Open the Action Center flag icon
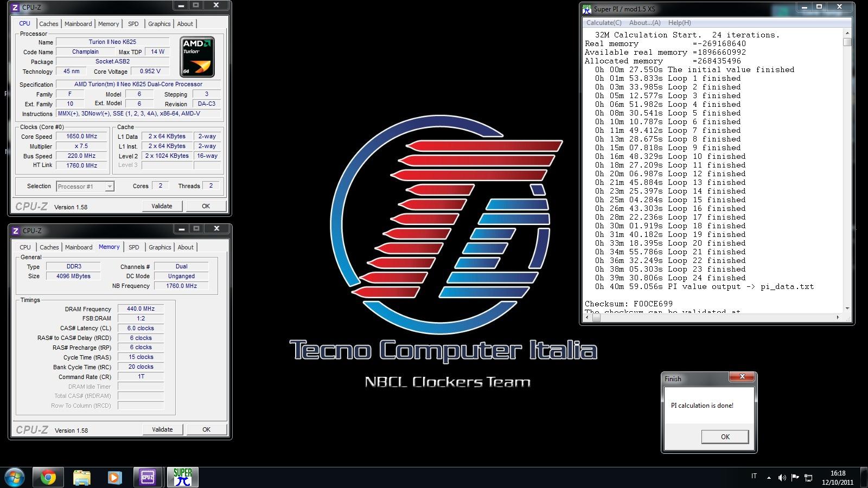 pyautogui.click(x=795, y=478)
